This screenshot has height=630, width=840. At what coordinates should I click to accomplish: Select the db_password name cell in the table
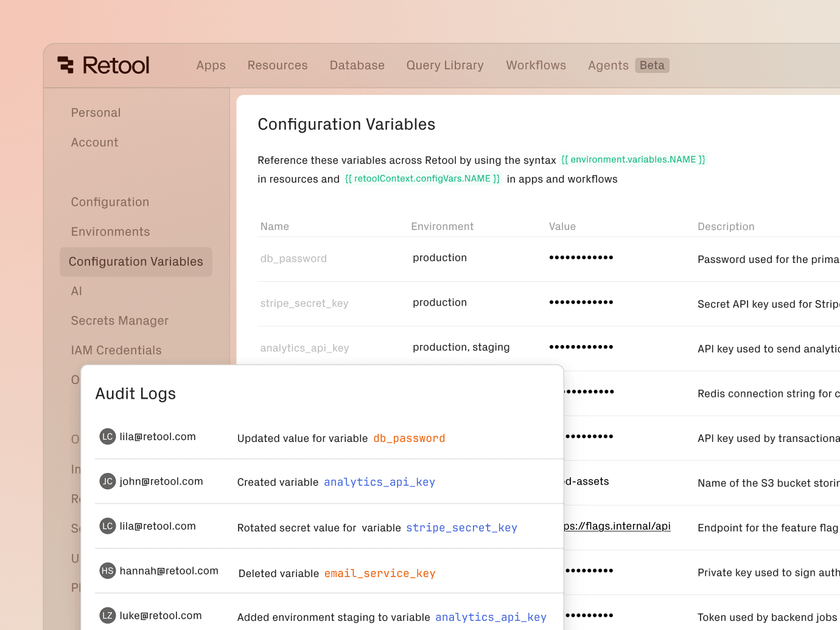(x=293, y=259)
